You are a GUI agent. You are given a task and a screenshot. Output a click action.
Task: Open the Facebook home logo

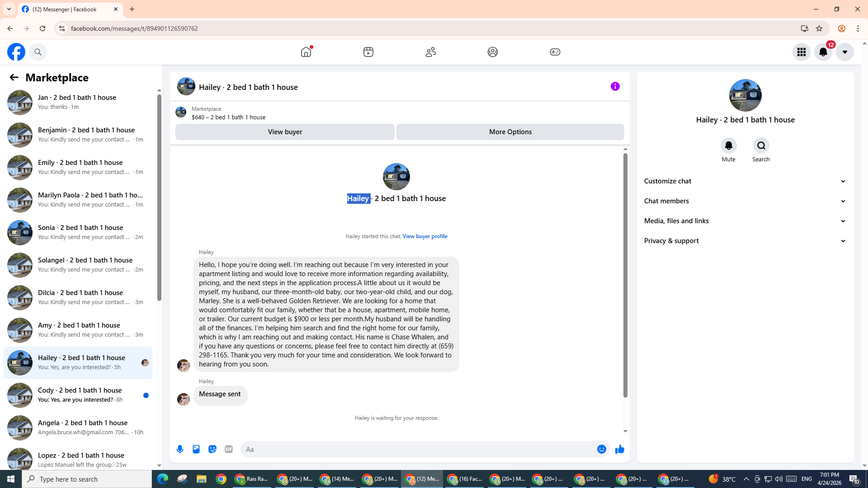pyautogui.click(x=16, y=52)
